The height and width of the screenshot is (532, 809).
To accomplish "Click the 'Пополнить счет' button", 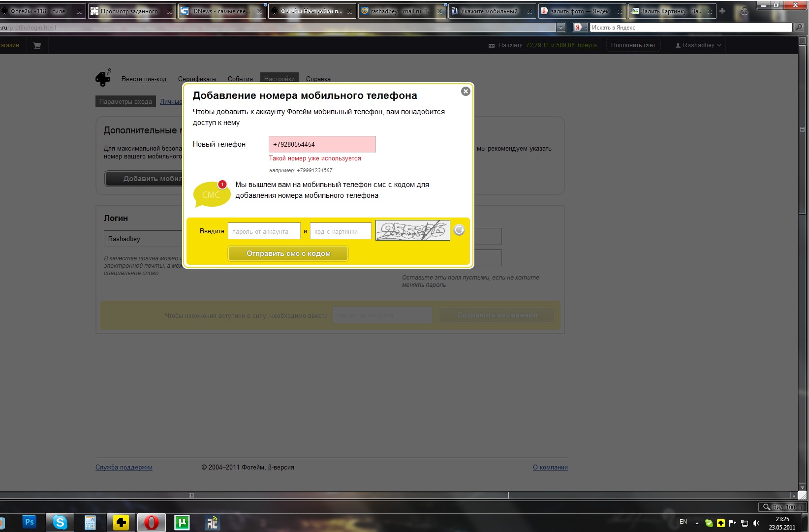I will coord(633,45).
